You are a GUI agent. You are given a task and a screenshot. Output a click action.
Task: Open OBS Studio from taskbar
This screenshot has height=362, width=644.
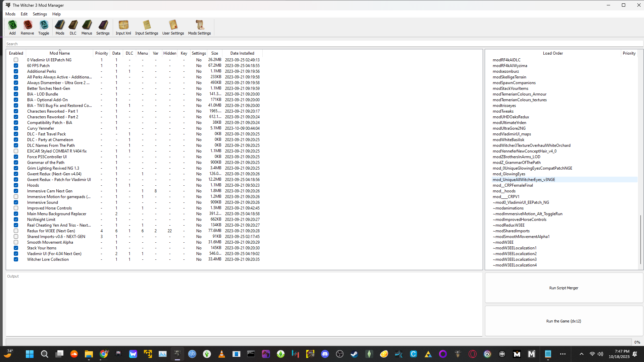coord(340,354)
